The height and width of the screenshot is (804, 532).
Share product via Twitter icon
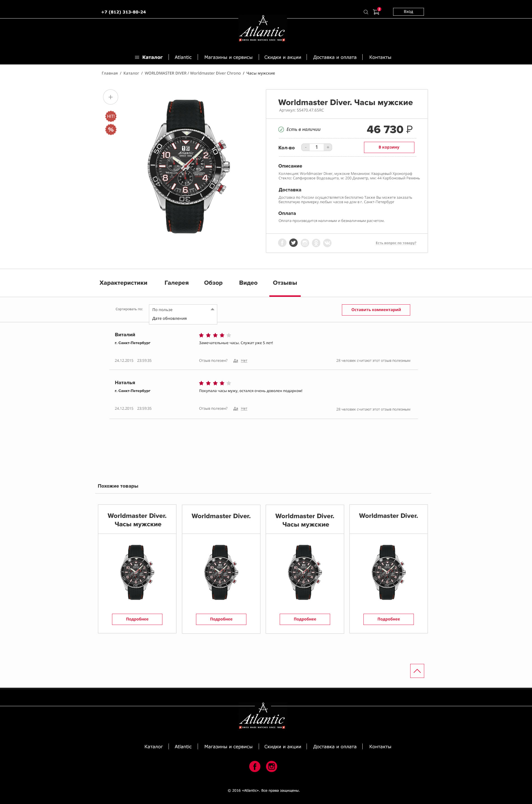[293, 243]
